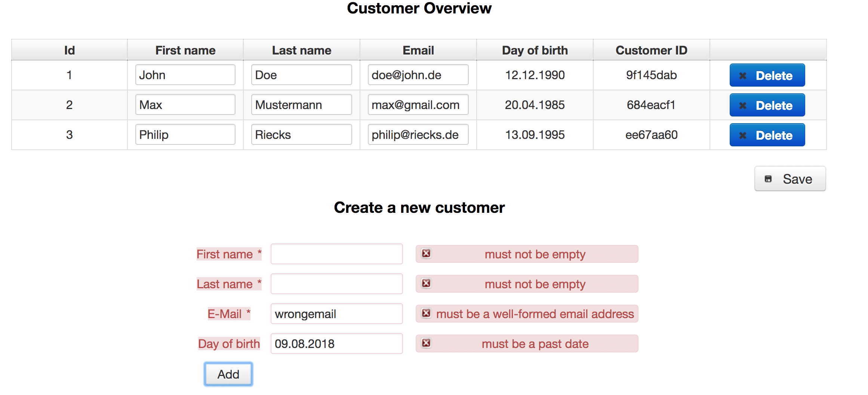Click the error icon beside last name message
Image resolution: width=868 pixels, height=395 pixels.
click(426, 283)
